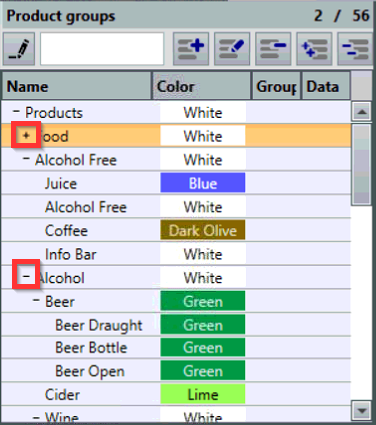Click the collapse all tree icon

click(355, 49)
